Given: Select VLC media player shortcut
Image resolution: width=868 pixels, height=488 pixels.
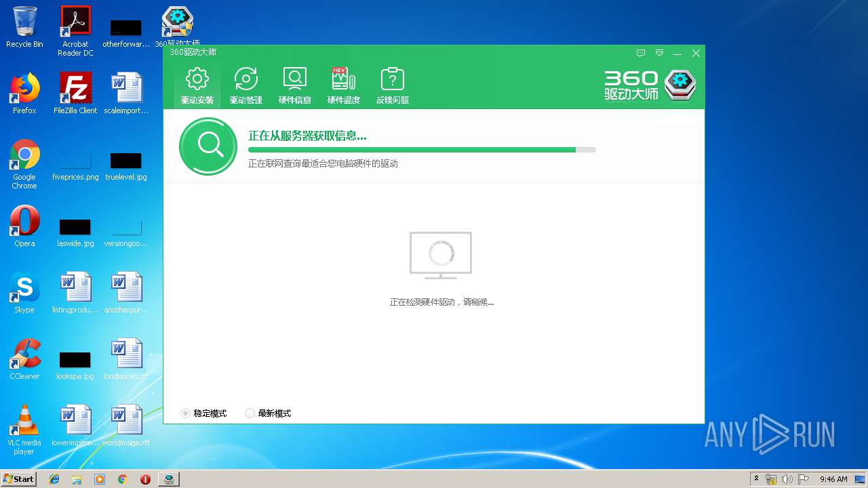Looking at the screenshot, I should coord(24,430).
